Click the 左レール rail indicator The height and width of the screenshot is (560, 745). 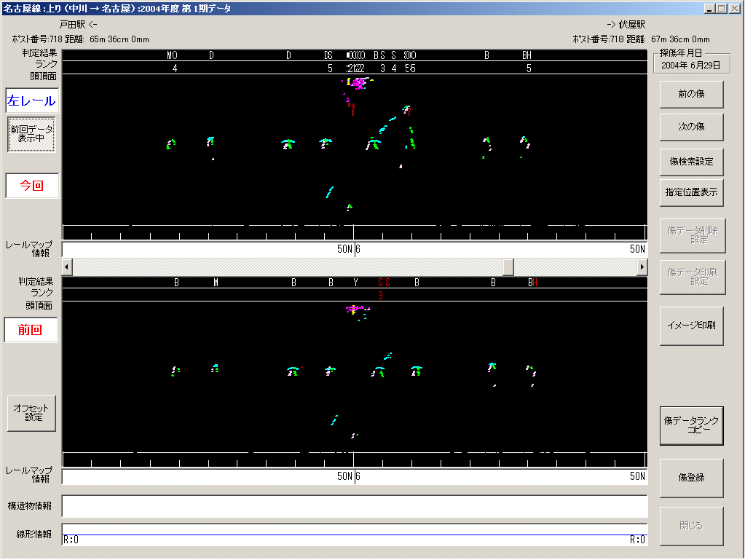[31, 101]
